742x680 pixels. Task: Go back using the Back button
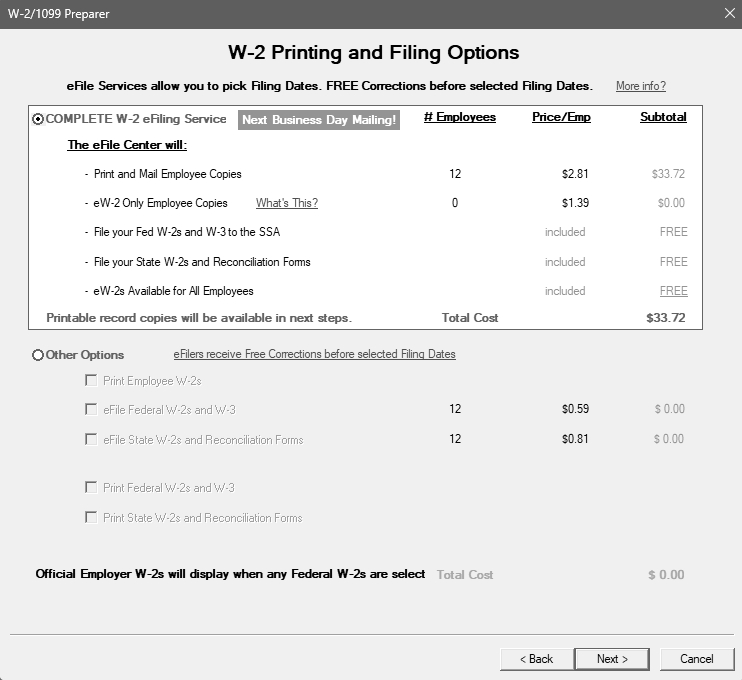(536, 659)
